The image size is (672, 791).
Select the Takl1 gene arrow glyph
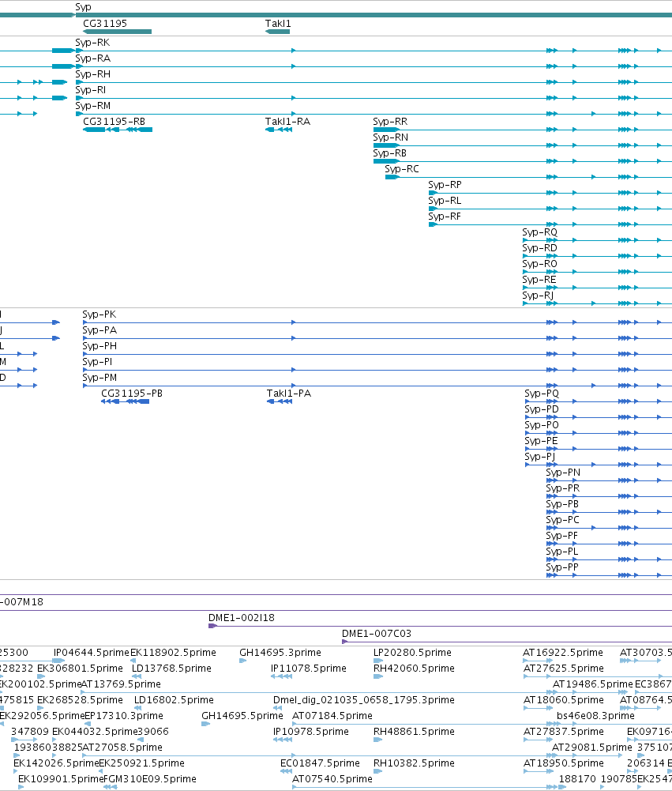pyautogui.click(x=277, y=32)
